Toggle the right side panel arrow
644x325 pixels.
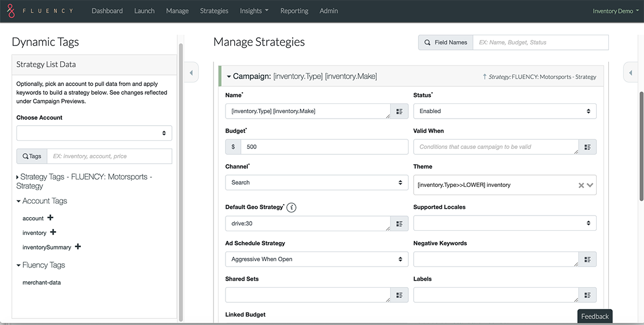630,73
